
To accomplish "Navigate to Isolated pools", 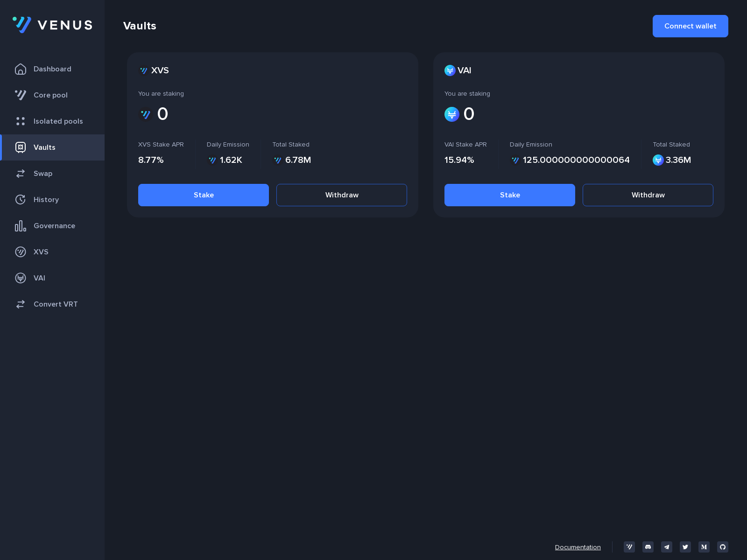I will (52, 121).
